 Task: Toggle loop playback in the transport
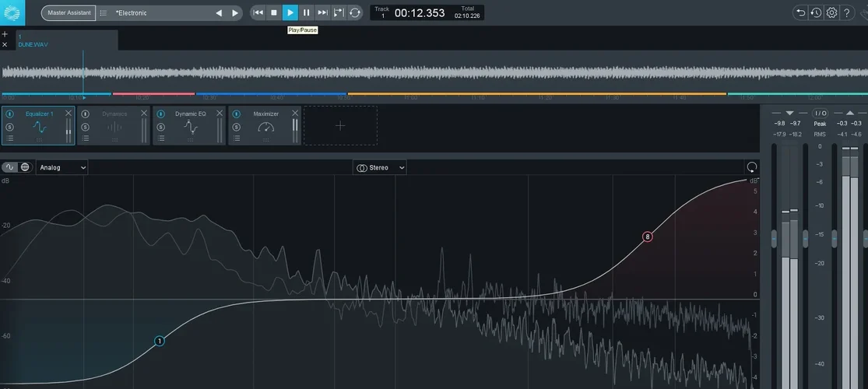click(355, 12)
